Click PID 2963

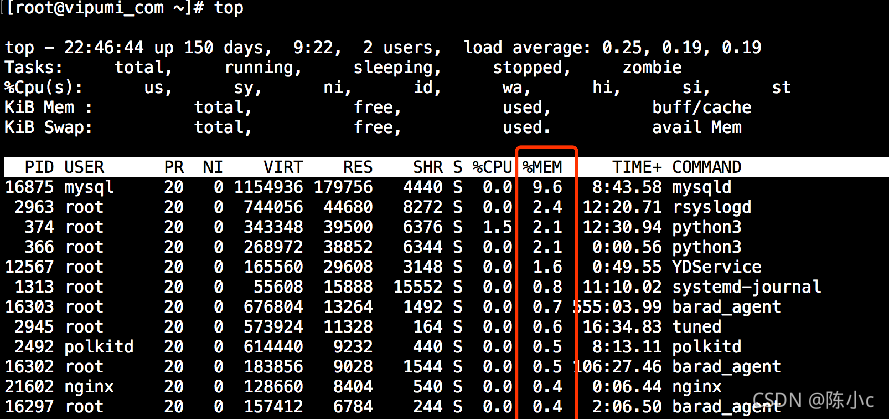[35, 207]
